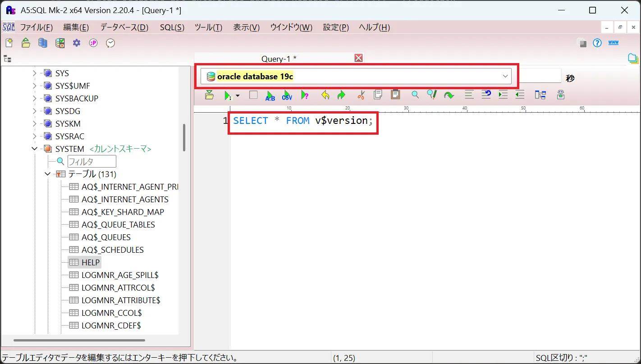The image size is (641, 364).
Task: Click the database connect/disconnect checklist icon
Action: pos(60,43)
